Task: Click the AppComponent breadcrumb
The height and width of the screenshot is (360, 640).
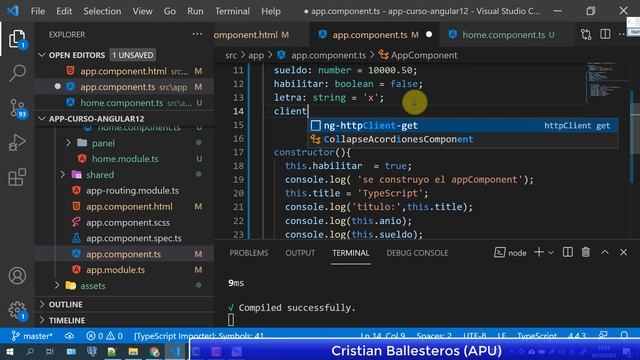Action: click(x=424, y=55)
